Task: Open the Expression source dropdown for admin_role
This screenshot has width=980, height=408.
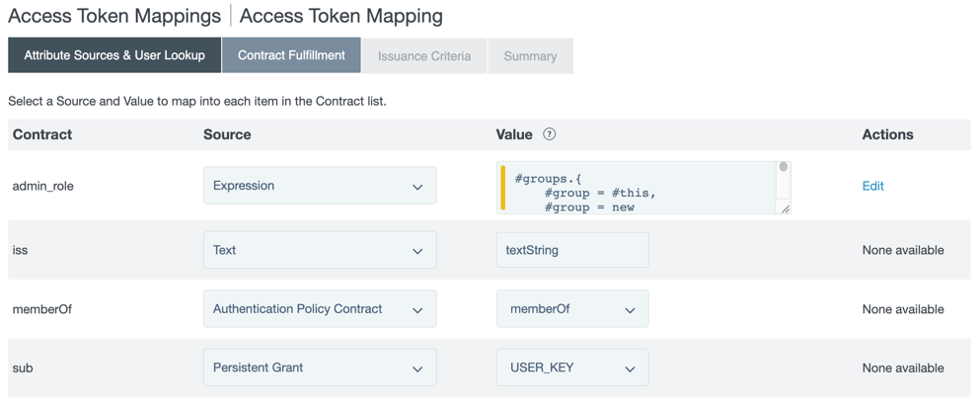Action: click(x=320, y=186)
